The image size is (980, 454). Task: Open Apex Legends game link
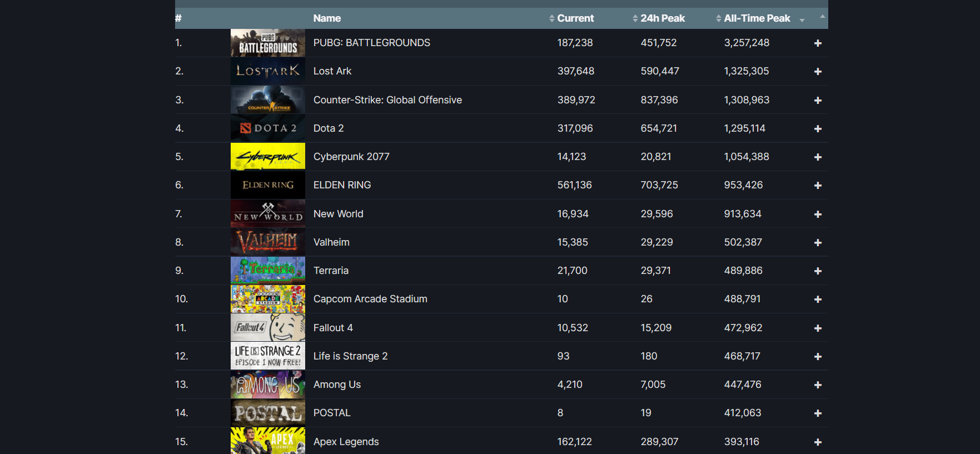(x=346, y=442)
